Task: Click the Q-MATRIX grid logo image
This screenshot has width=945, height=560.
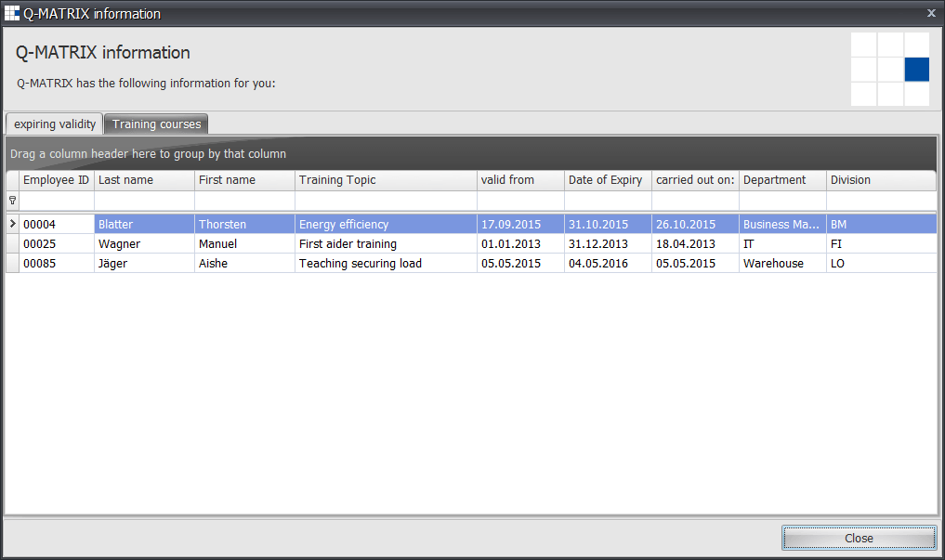Action: [889, 69]
